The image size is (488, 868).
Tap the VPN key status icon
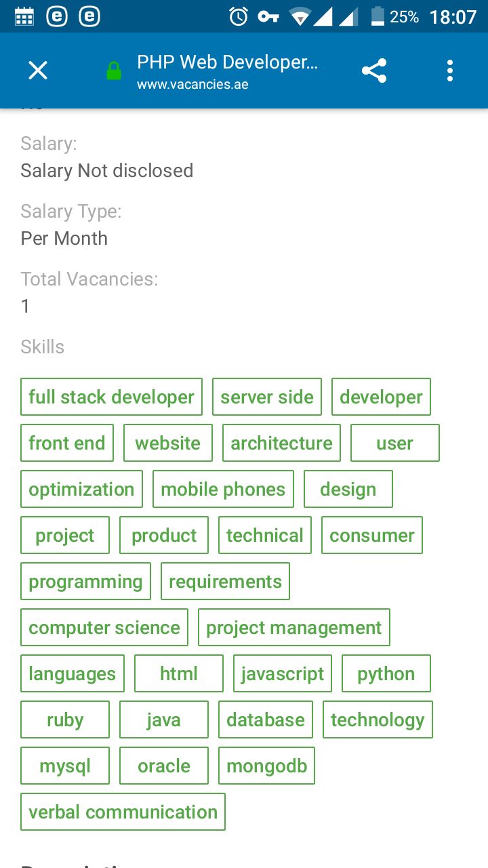(268, 16)
